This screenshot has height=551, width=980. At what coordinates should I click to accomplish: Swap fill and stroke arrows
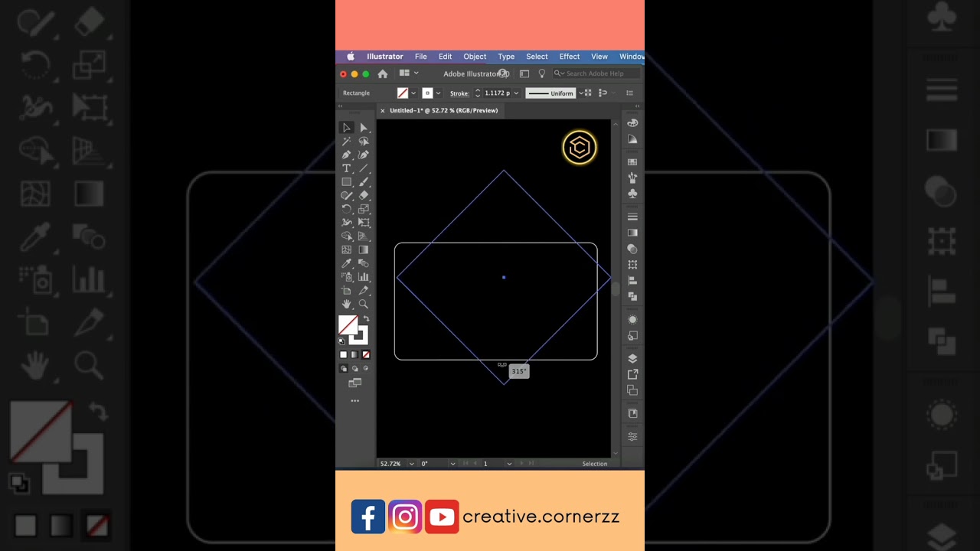[x=366, y=319]
